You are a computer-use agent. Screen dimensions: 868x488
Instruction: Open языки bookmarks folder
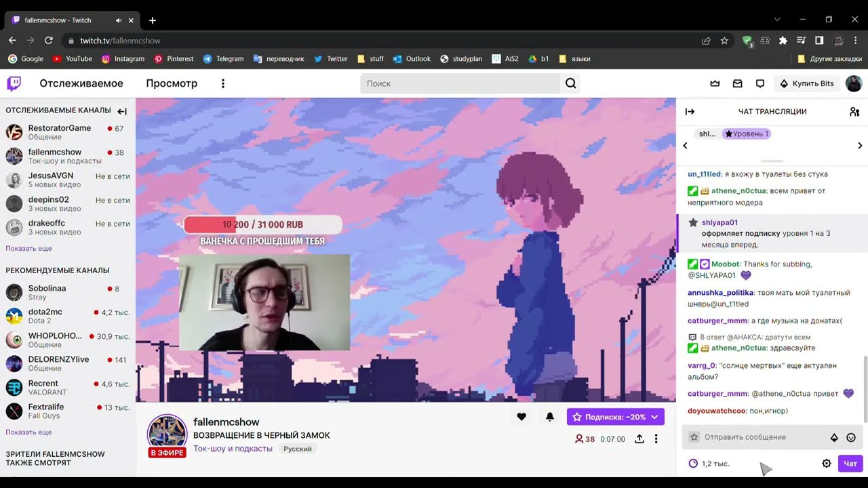pyautogui.click(x=574, y=59)
